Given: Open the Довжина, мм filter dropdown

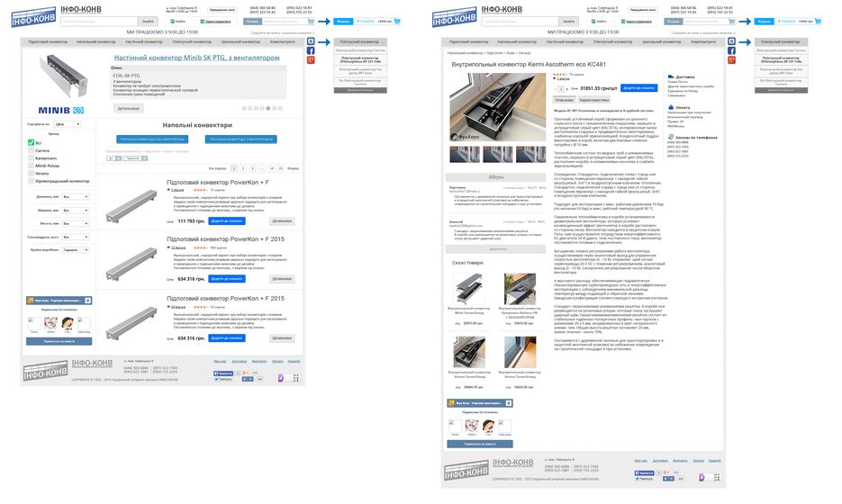Looking at the screenshot, I should (x=75, y=197).
